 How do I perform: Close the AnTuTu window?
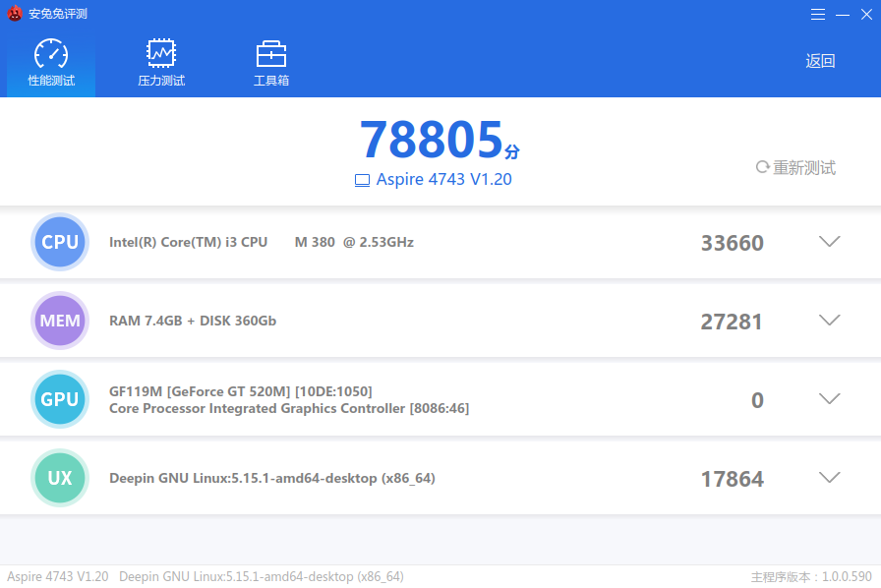(866, 15)
